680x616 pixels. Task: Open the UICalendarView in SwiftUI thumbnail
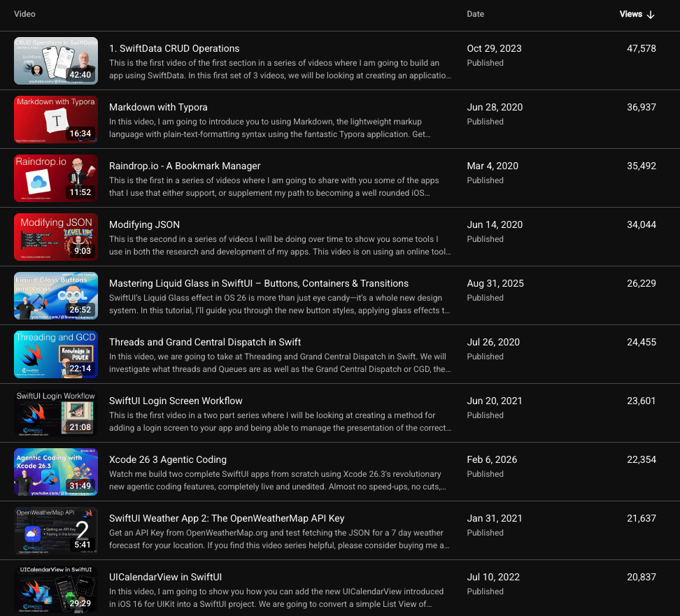coord(56,589)
